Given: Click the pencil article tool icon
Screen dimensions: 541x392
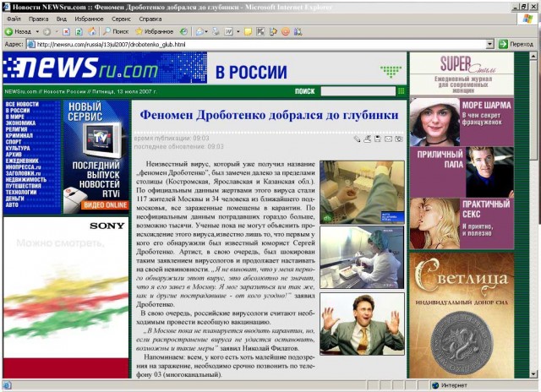Looking at the screenshot, I should (357, 139).
